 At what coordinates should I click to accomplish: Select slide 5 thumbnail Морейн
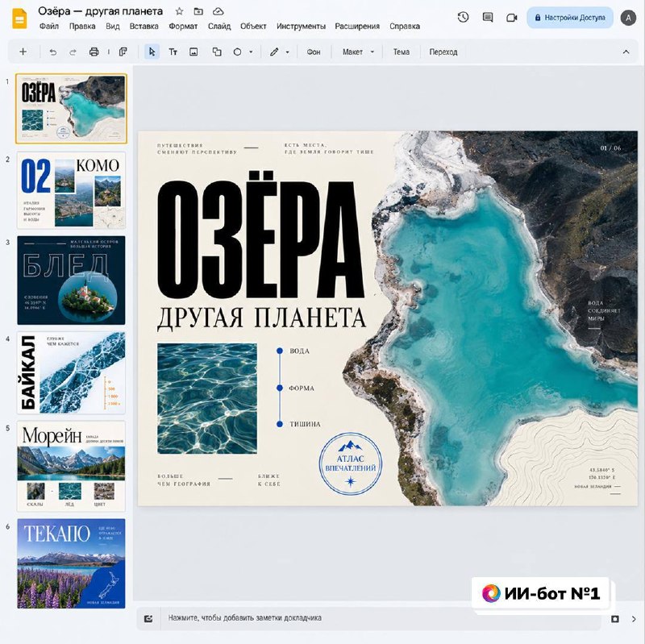[x=71, y=466]
